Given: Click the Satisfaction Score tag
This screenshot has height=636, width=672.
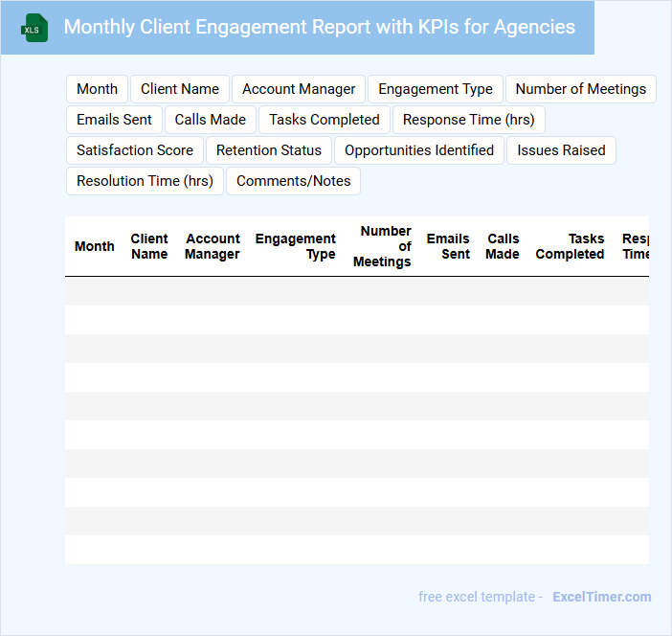Looking at the screenshot, I should pos(135,150).
